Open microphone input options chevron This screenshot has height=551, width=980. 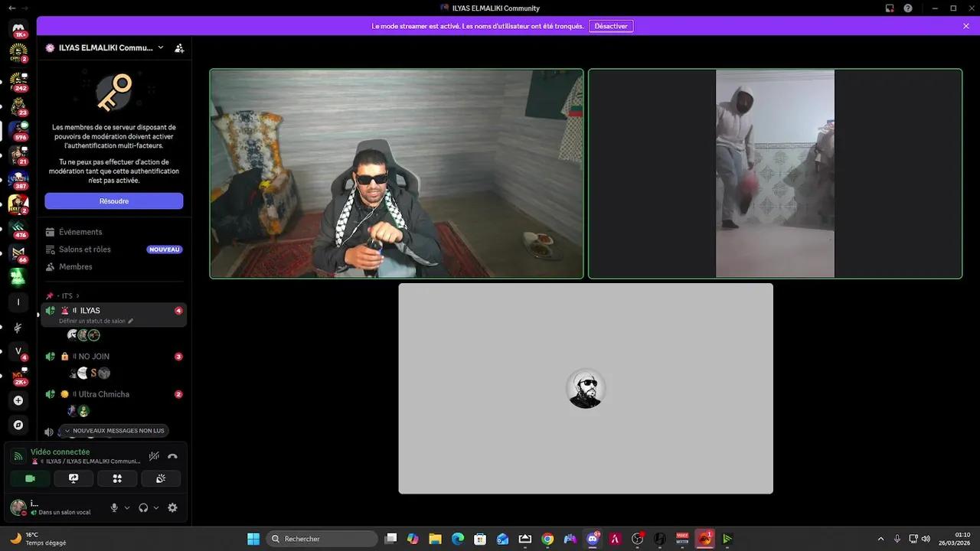click(127, 507)
